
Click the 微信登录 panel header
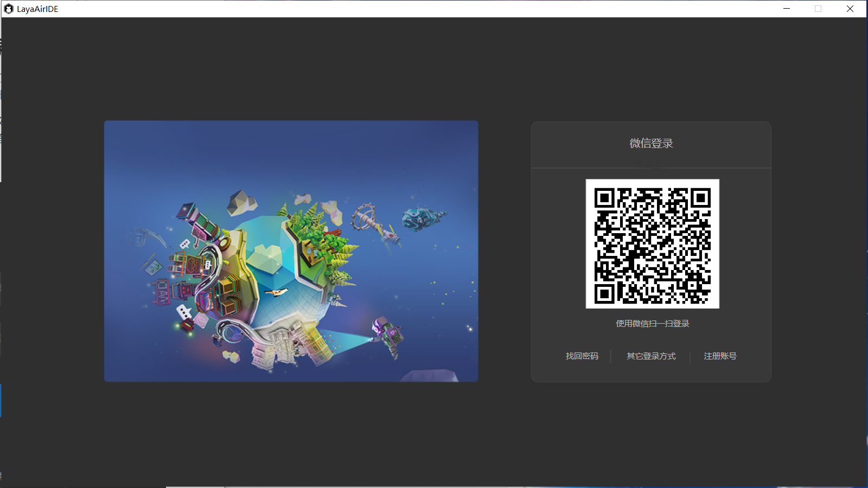tap(651, 144)
